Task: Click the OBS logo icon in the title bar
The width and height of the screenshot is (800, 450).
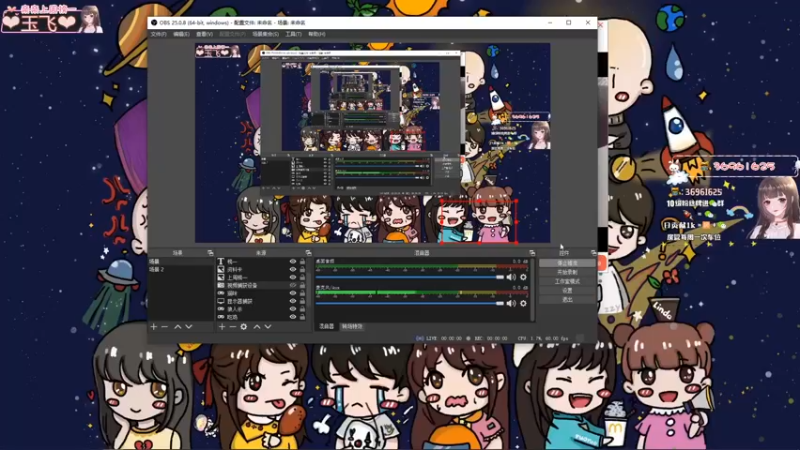Action: [x=154, y=23]
